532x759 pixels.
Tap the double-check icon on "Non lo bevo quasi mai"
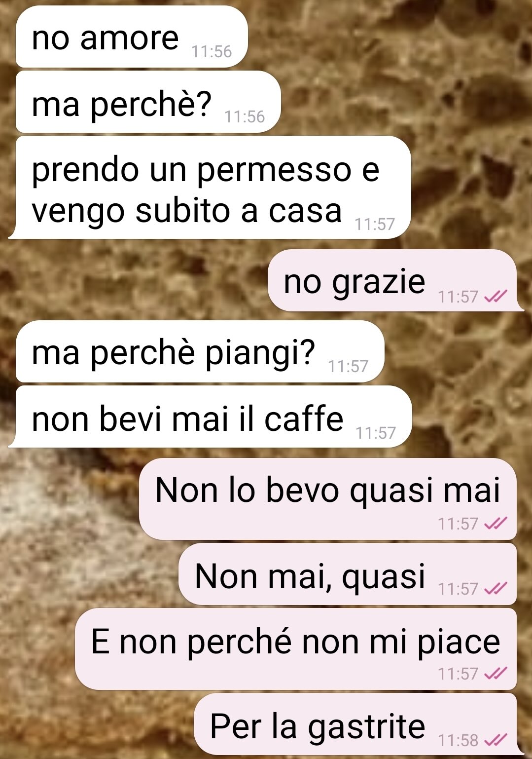(496, 524)
